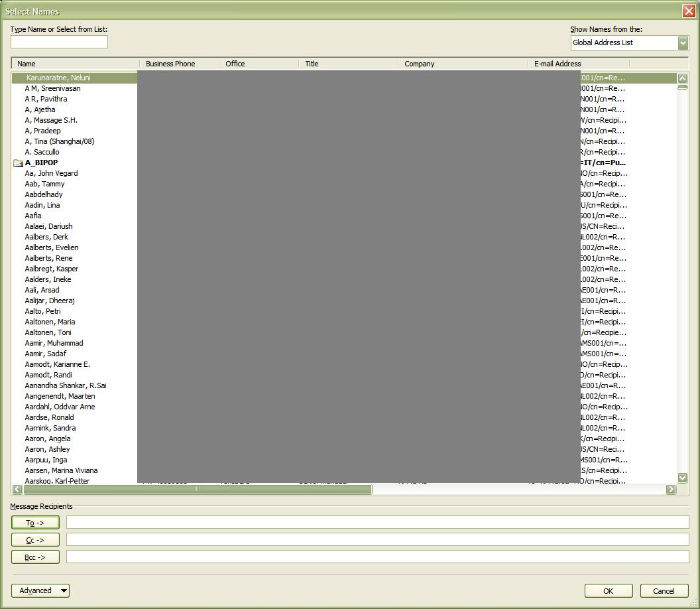Screen dimensions: 700x609
Task: Cancel the name selection dialog
Action: tap(664, 591)
